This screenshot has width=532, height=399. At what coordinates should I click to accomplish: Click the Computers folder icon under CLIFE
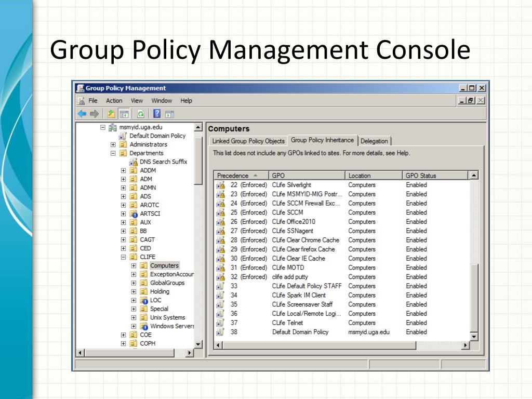pos(144,265)
